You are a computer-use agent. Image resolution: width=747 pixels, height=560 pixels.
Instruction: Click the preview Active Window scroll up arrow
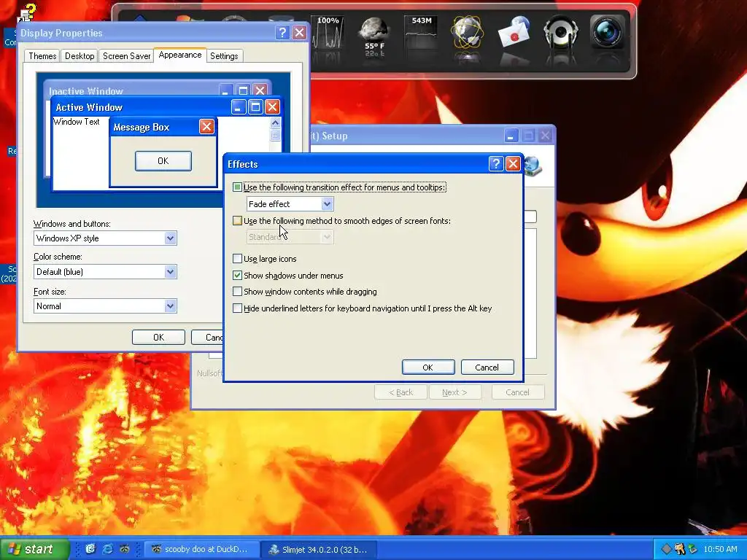(275, 122)
